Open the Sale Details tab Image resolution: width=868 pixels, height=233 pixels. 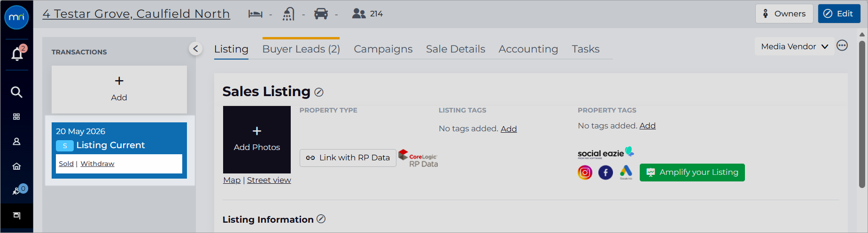click(x=456, y=49)
